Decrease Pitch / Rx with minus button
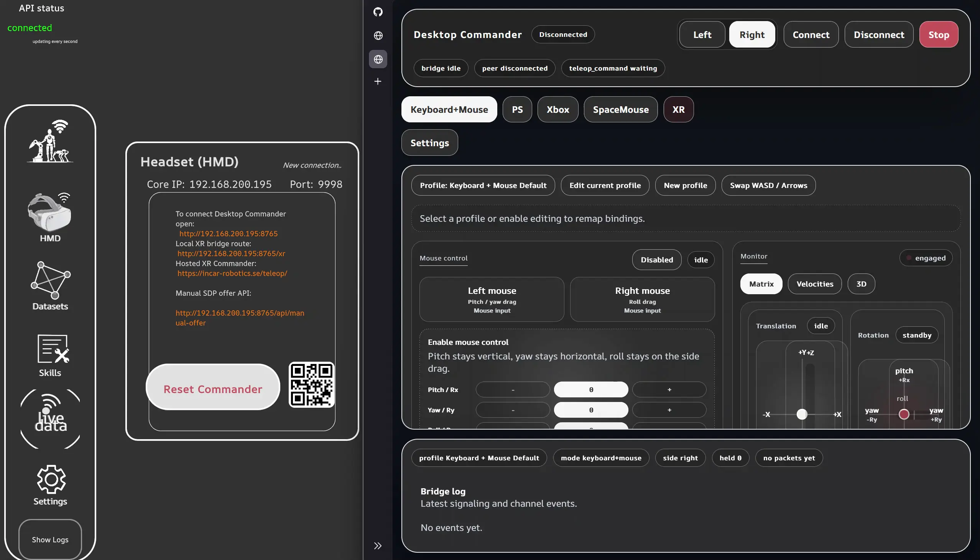This screenshot has height=560, width=980. point(513,390)
